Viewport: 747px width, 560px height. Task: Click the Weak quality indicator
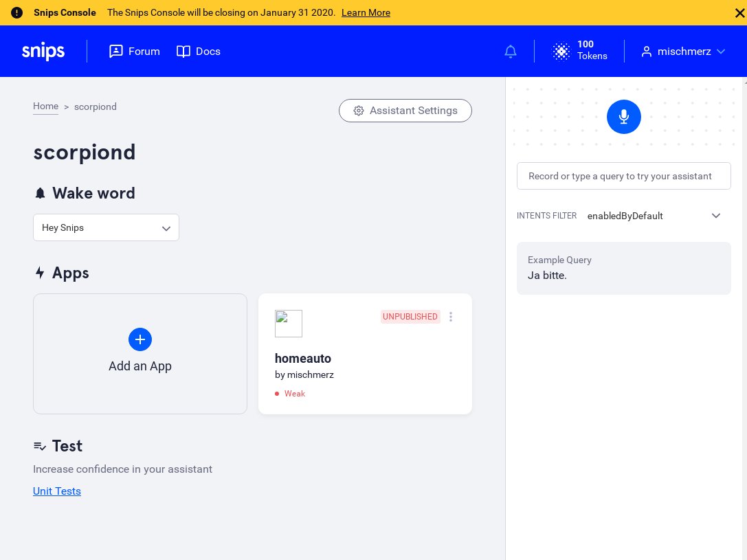pos(290,394)
